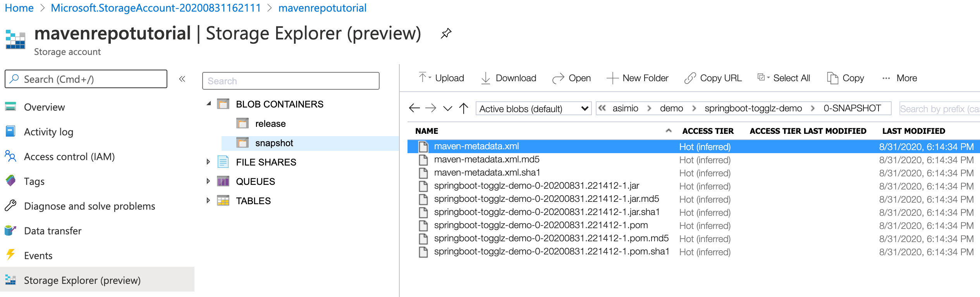Sort by ACCESS TIER column header

coord(708,131)
